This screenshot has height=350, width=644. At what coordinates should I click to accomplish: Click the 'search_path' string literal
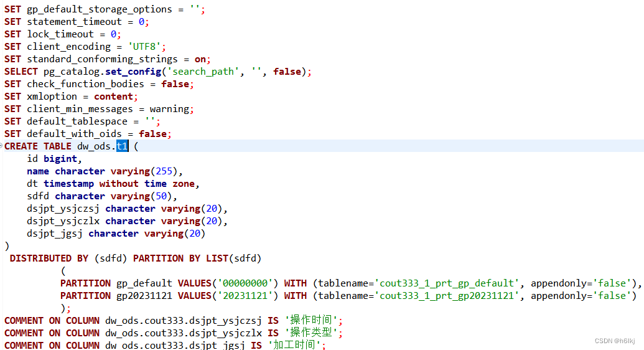point(203,72)
